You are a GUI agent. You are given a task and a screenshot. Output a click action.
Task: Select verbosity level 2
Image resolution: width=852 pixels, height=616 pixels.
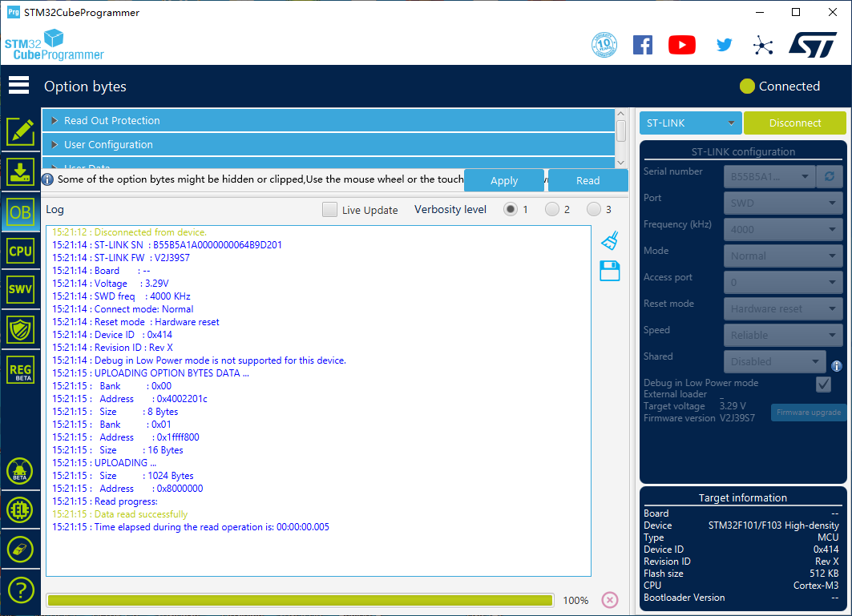click(x=552, y=209)
